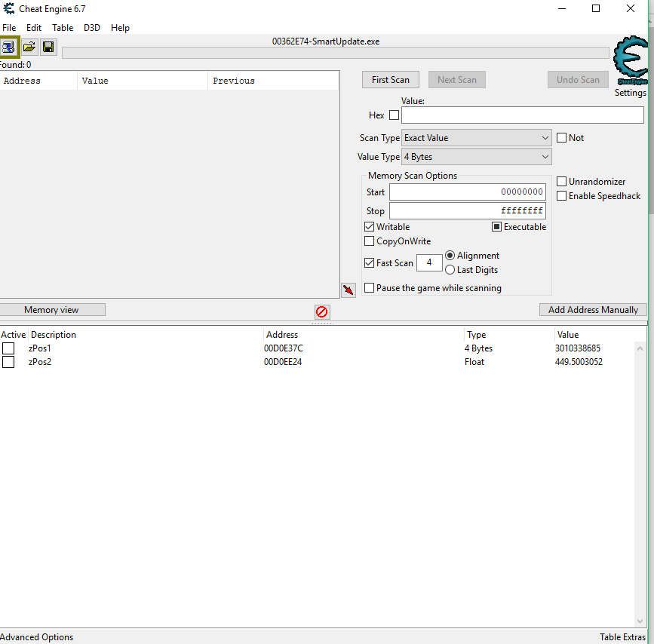The height and width of the screenshot is (644, 654).
Task: Click the scan Value input field
Action: coord(522,115)
